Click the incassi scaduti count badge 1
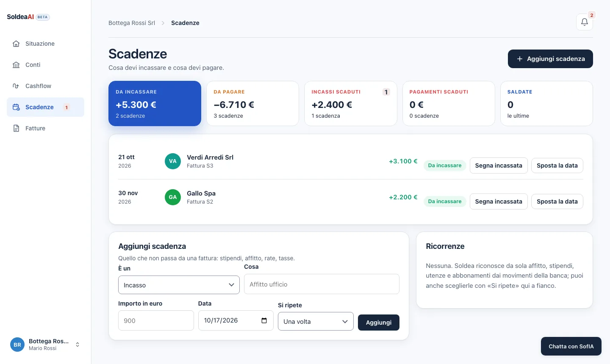This screenshot has height=364, width=610. coord(386,92)
